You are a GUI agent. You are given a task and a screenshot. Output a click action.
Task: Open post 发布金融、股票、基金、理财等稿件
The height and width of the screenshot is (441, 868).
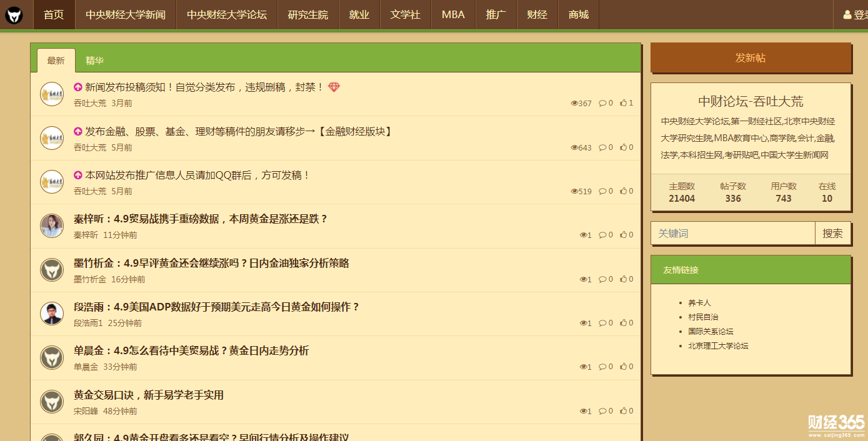pyautogui.click(x=239, y=131)
